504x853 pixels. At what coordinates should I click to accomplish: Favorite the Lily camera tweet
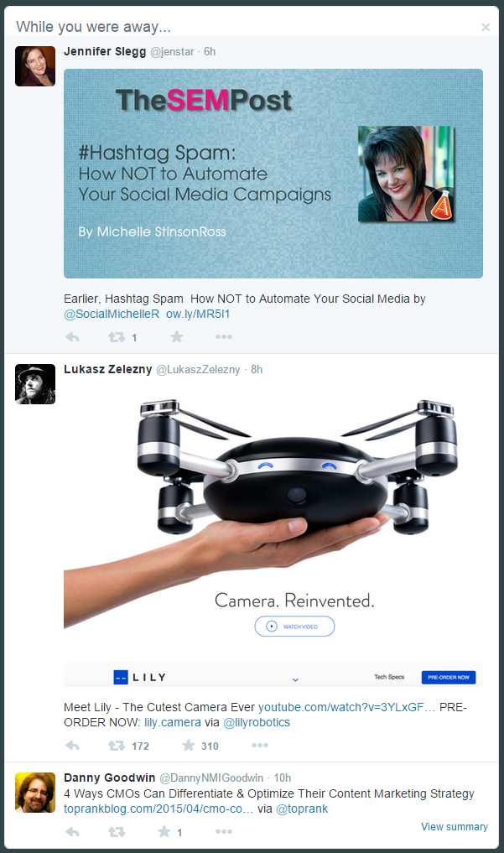188,746
